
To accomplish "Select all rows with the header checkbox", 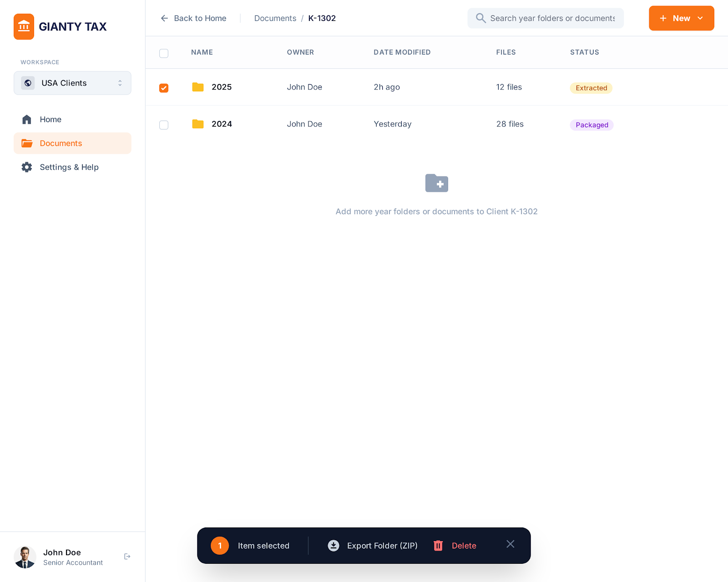I will tap(164, 53).
